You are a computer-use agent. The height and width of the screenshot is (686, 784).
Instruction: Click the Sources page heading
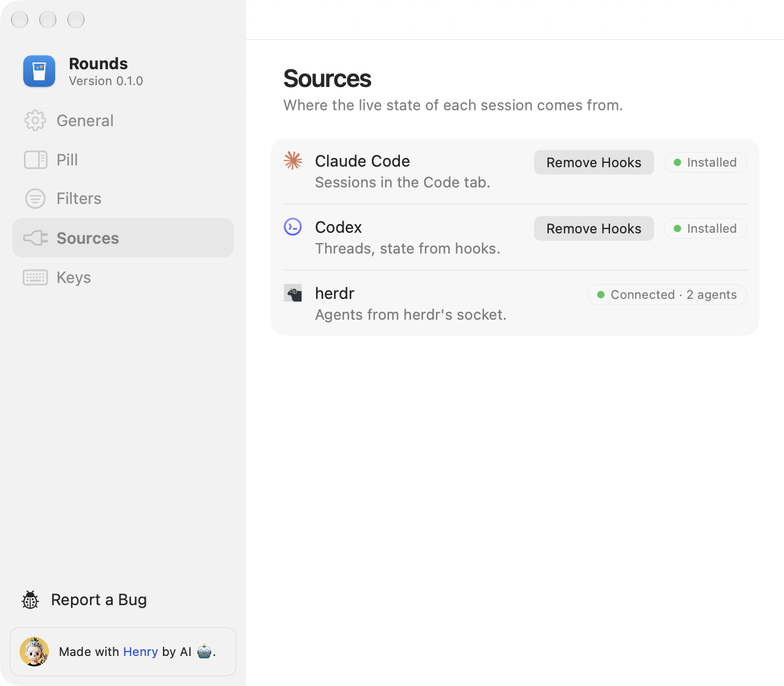pyautogui.click(x=327, y=79)
